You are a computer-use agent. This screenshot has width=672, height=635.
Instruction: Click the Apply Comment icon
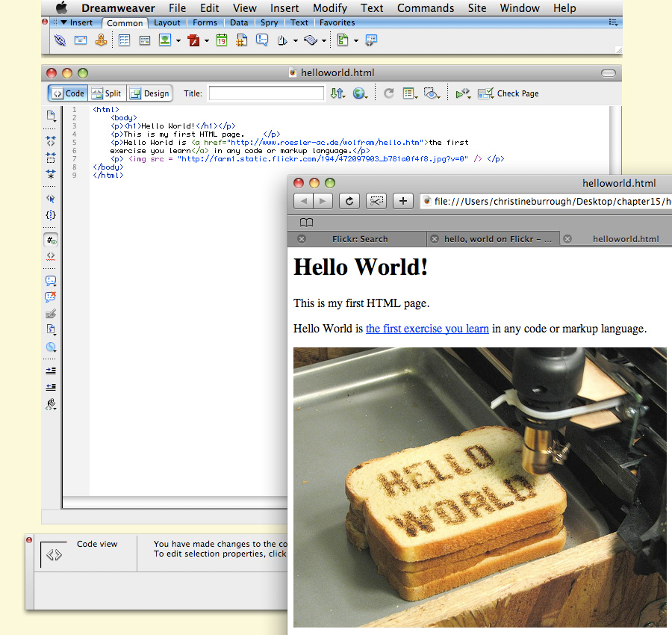[x=51, y=281]
